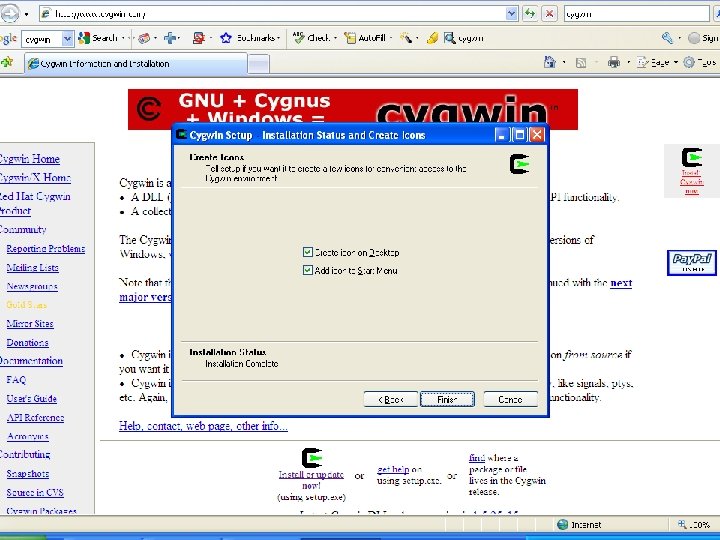Click the Cygwin logo icon in Setup title bar

point(181,135)
